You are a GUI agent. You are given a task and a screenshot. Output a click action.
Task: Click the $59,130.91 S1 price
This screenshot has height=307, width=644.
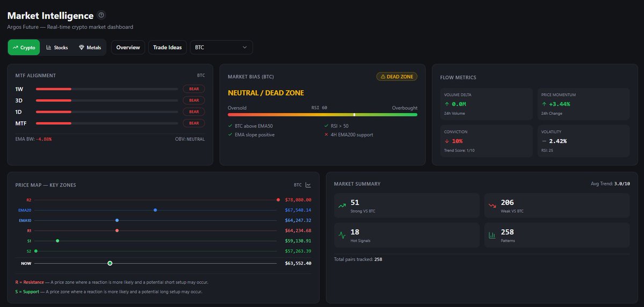point(298,240)
